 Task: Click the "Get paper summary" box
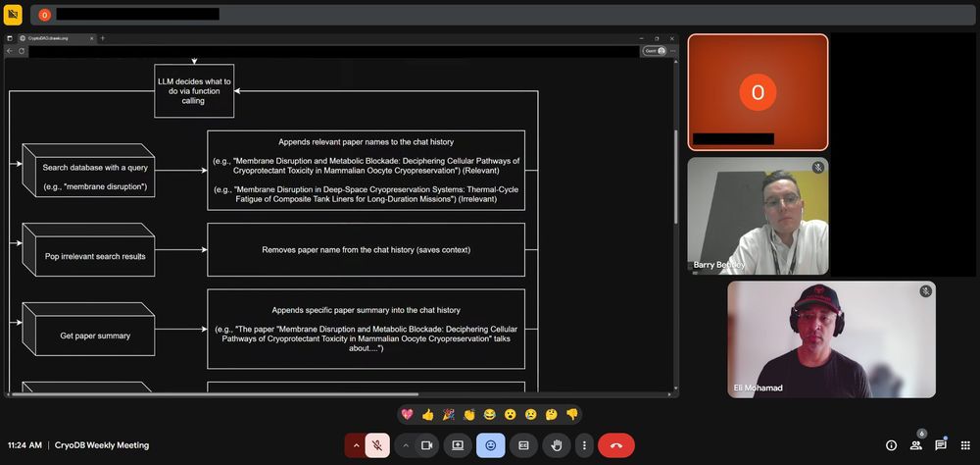coord(89,330)
